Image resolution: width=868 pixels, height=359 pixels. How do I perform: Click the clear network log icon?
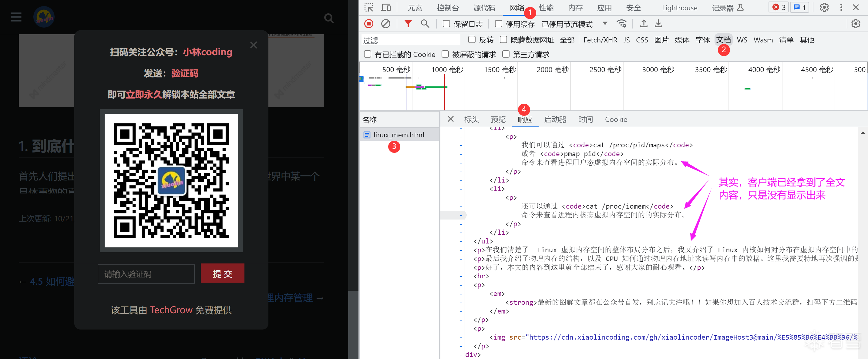385,24
